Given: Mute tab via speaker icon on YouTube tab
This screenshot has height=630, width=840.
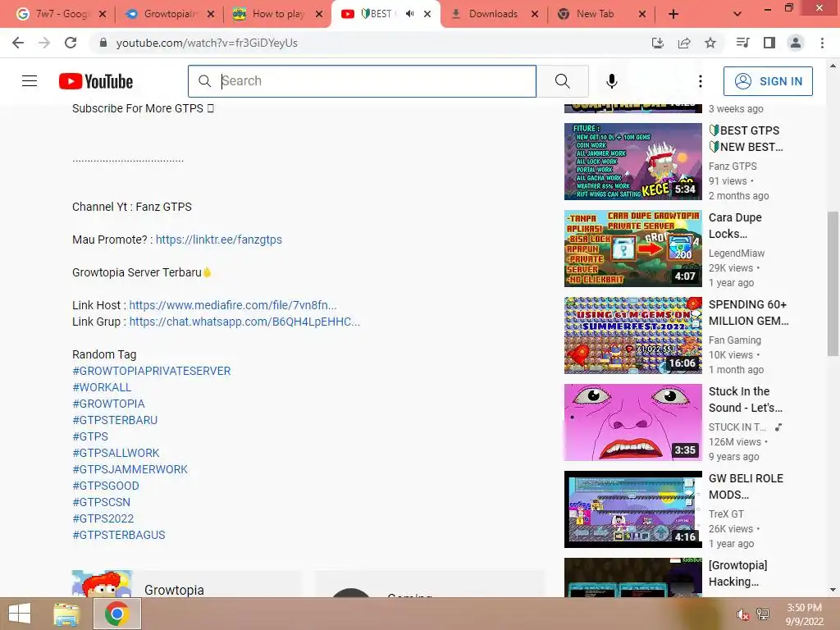Looking at the screenshot, I should 410,14.
